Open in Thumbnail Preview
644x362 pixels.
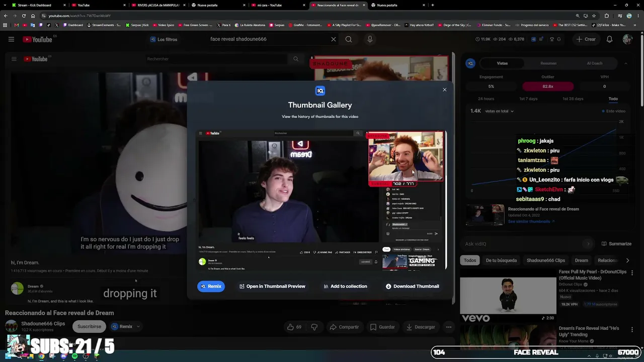(272, 286)
